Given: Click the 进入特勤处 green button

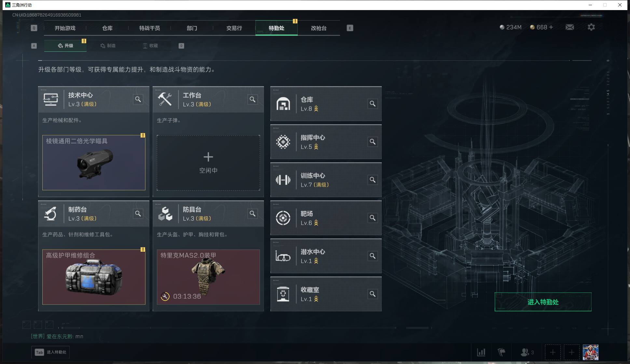Looking at the screenshot, I should [x=543, y=302].
